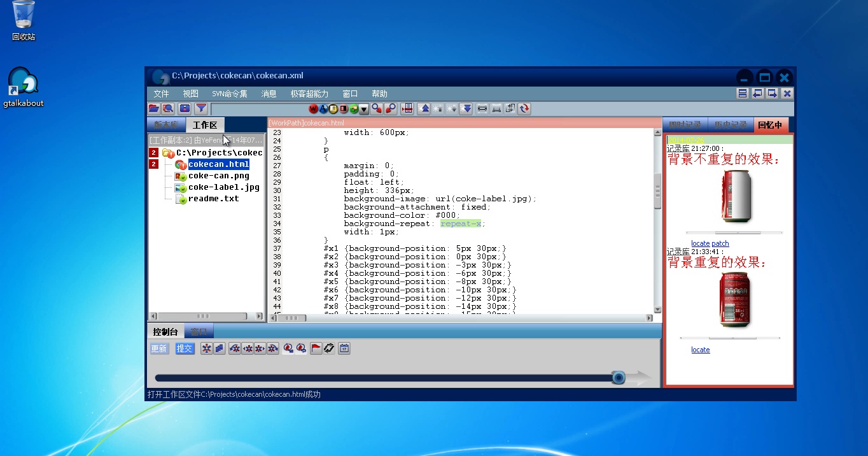Image resolution: width=868 pixels, height=456 pixels.
Task: Select the 回忆中 tab
Action: [x=770, y=125]
